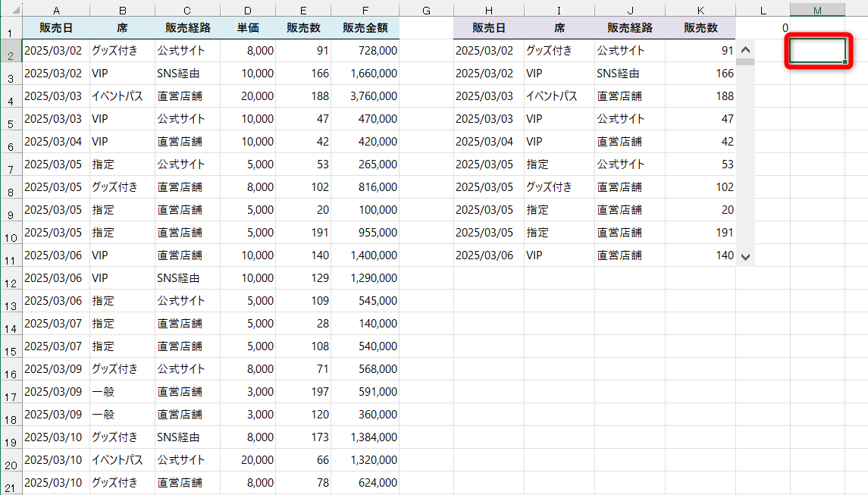Click 20,000 unit price in row 4
Image resolution: width=868 pixels, height=495 pixels.
click(x=247, y=96)
